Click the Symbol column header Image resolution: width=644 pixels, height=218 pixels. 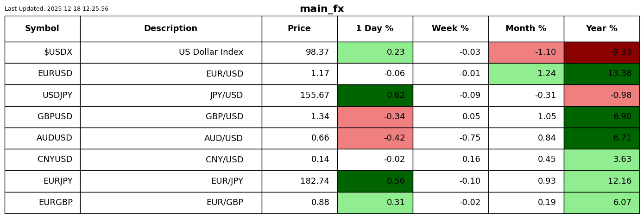tap(42, 29)
